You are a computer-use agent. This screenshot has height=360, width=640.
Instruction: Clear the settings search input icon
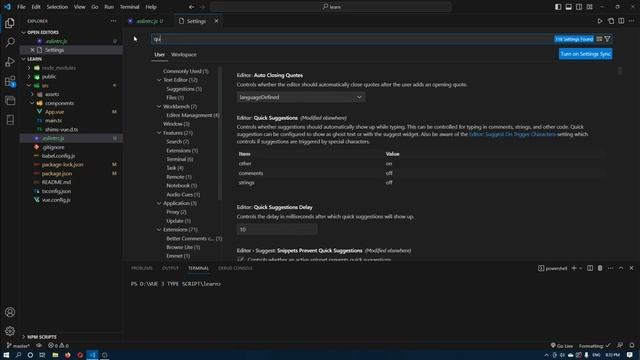[x=599, y=39]
